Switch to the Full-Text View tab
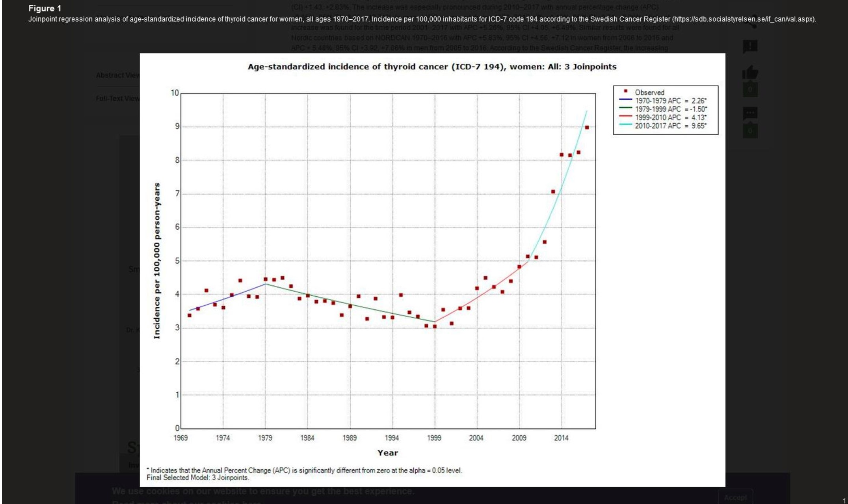This screenshot has width=848, height=504. tap(117, 99)
